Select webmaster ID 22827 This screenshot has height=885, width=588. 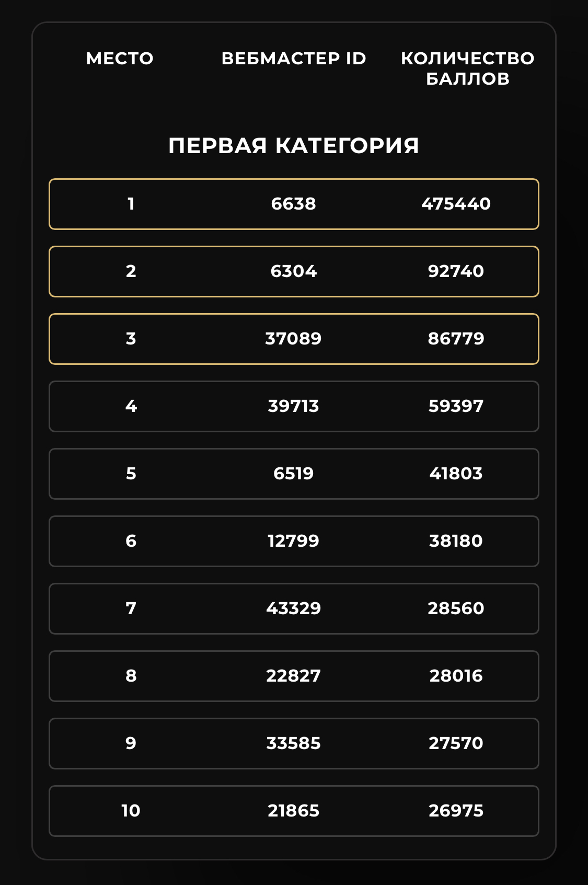click(x=294, y=676)
